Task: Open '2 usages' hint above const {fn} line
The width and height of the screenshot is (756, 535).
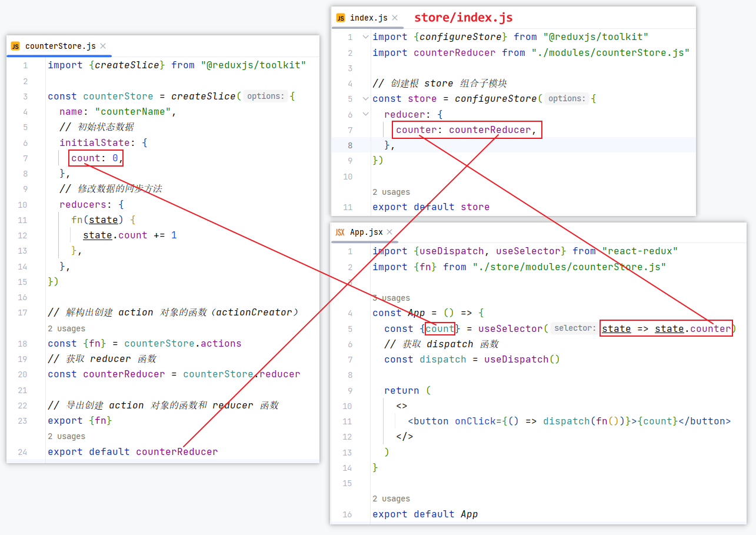Action: [x=66, y=328]
